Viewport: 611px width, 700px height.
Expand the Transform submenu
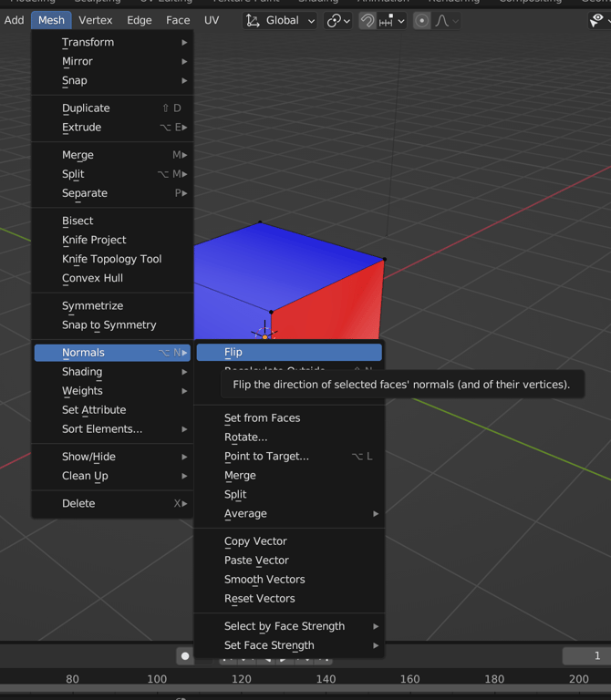112,43
